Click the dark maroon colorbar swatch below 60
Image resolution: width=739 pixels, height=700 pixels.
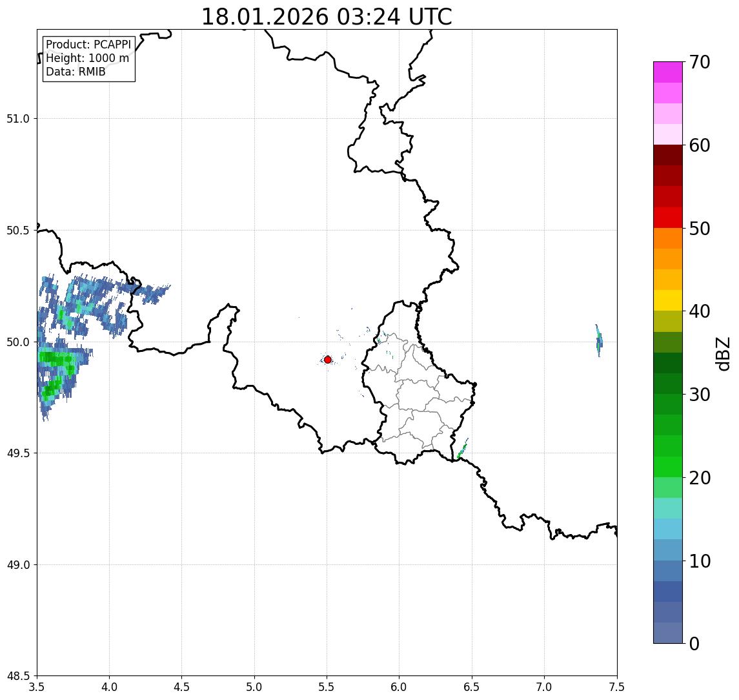click(668, 155)
